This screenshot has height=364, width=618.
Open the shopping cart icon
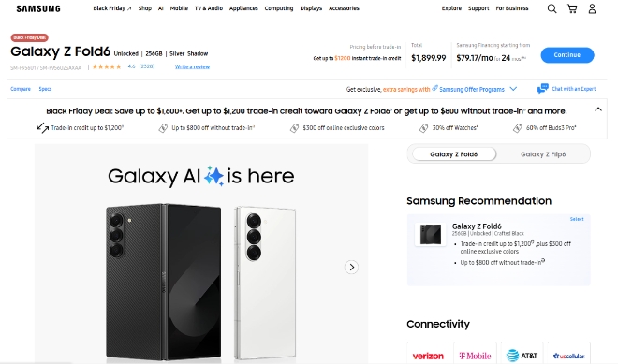572,8
